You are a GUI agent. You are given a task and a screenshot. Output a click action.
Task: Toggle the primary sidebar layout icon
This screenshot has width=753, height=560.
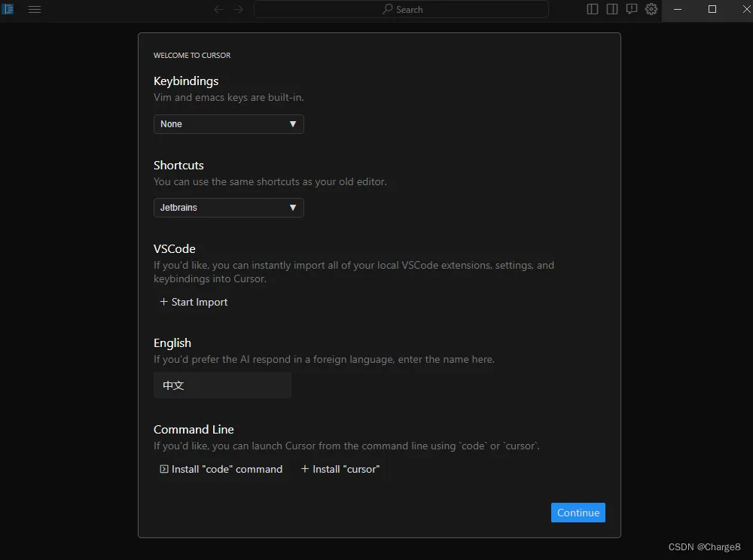[x=593, y=9]
